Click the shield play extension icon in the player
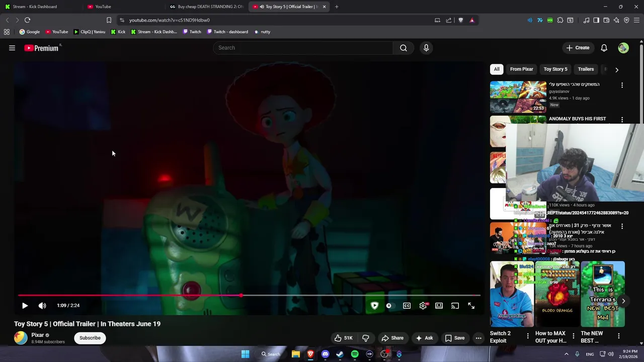 374,306
